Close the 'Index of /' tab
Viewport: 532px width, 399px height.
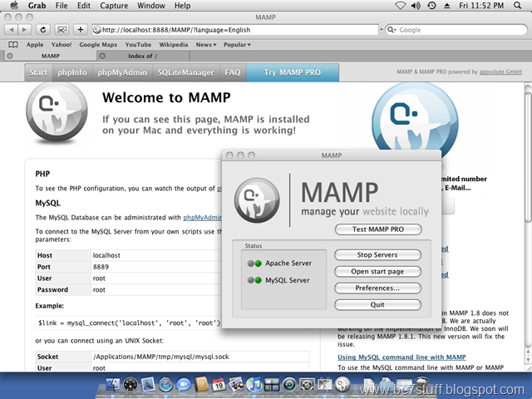click(x=102, y=56)
